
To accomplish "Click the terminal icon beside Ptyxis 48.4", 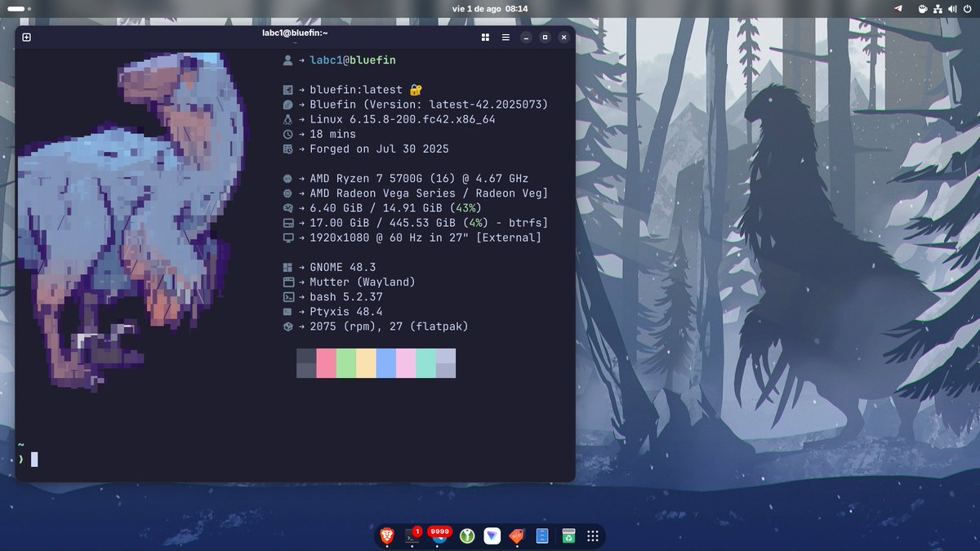I will click(x=287, y=311).
